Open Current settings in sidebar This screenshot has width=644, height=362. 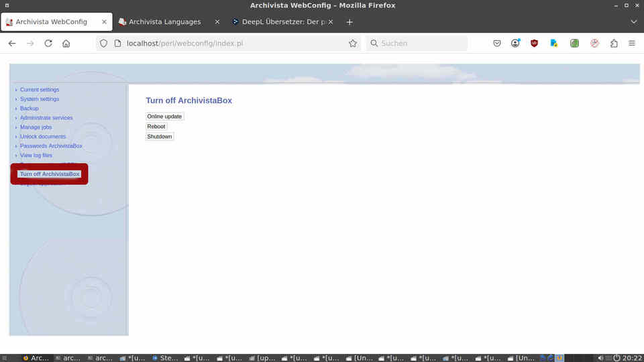point(40,89)
